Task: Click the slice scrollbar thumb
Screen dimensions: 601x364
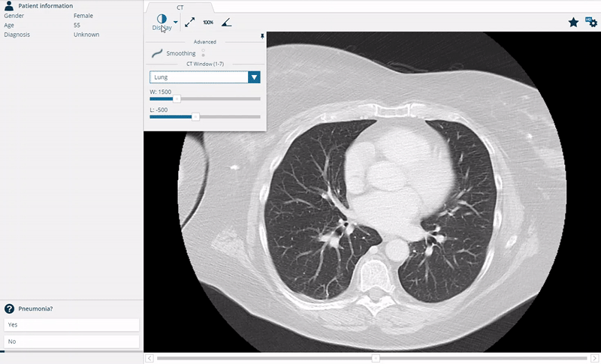Action: coord(376,358)
